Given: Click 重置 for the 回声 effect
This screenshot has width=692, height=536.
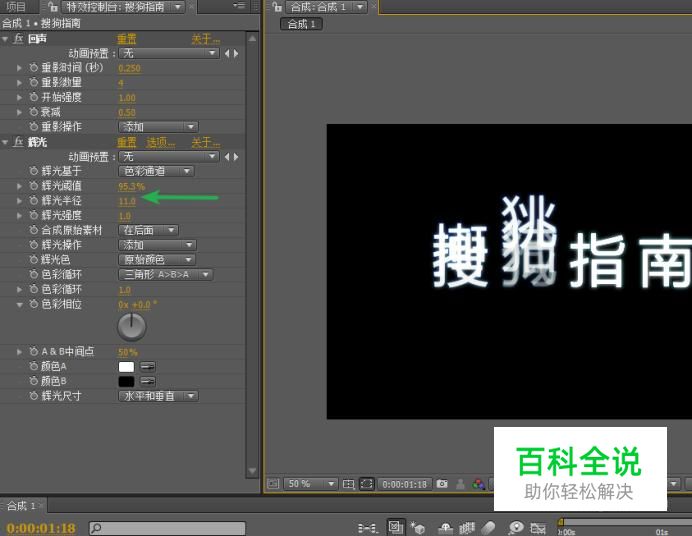Looking at the screenshot, I should click(x=127, y=39).
